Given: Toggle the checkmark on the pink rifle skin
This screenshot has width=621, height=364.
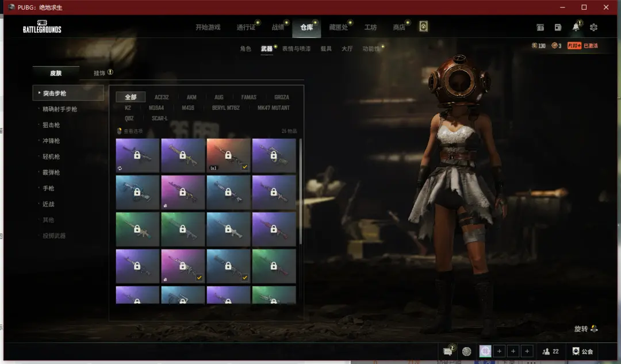Looking at the screenshot, I should [x=199, y=278].
